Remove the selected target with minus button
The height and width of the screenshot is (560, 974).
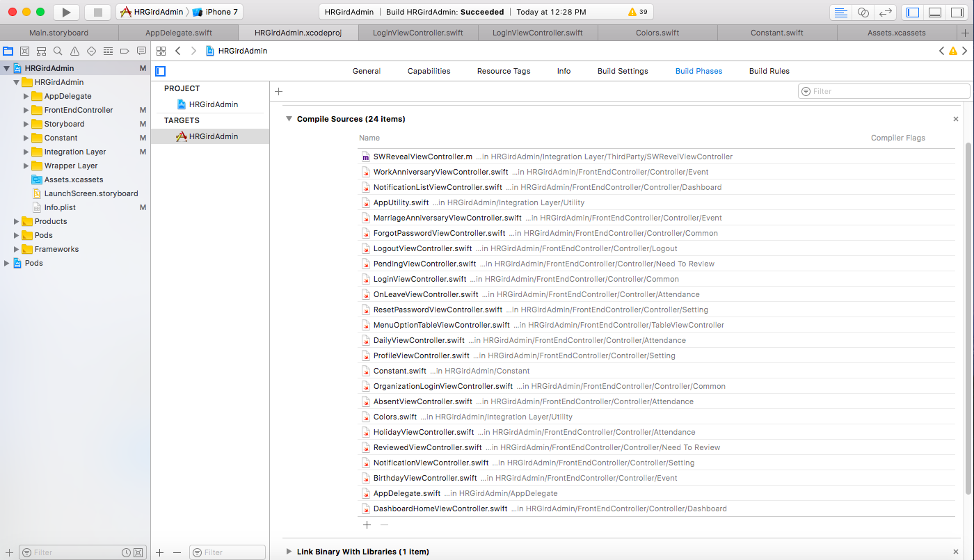tap(177, 552)
